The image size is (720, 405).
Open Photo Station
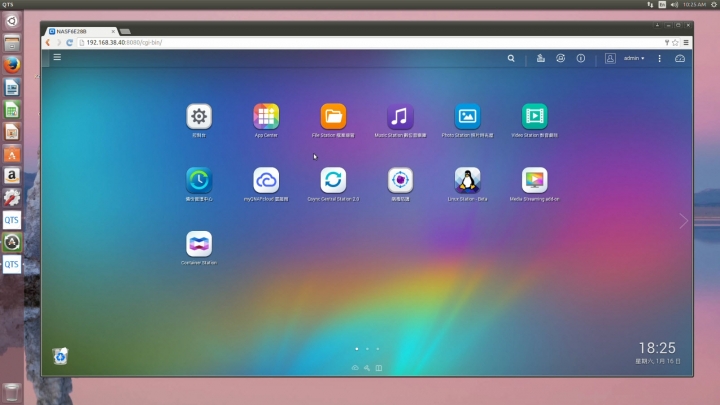click(467, 116)
